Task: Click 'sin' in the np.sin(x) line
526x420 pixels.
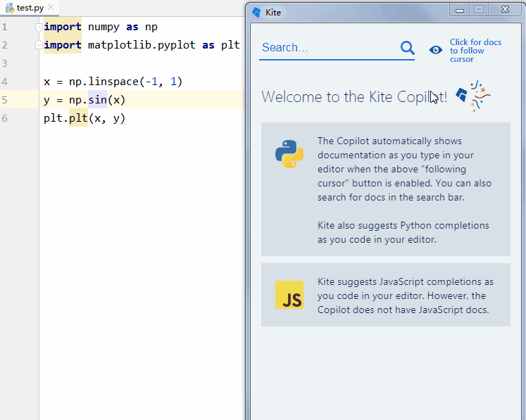Action: [97, 100]
